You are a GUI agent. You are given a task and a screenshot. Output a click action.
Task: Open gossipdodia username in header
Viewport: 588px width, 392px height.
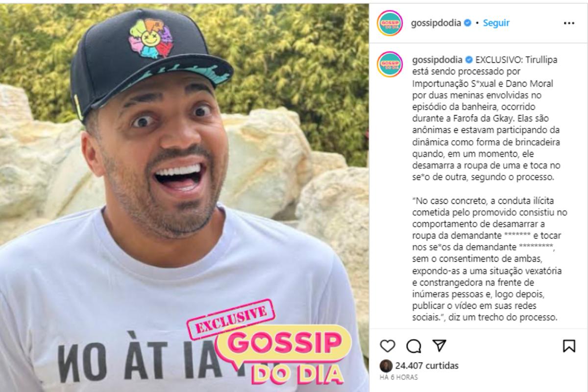[437, 23]
